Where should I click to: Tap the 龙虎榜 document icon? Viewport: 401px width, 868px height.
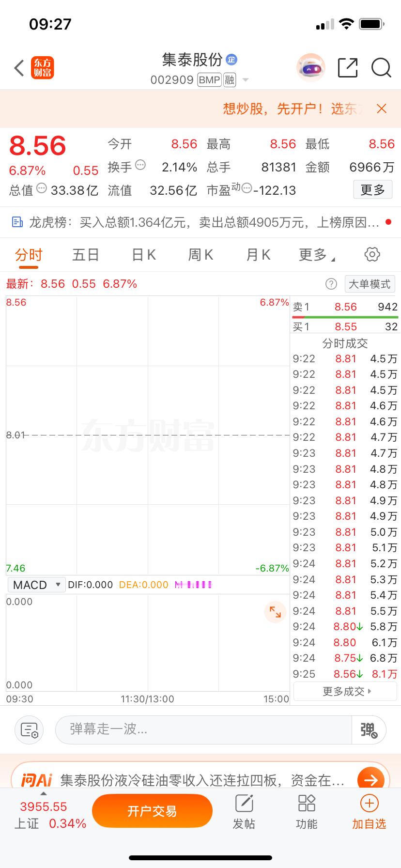coord(17,222)
